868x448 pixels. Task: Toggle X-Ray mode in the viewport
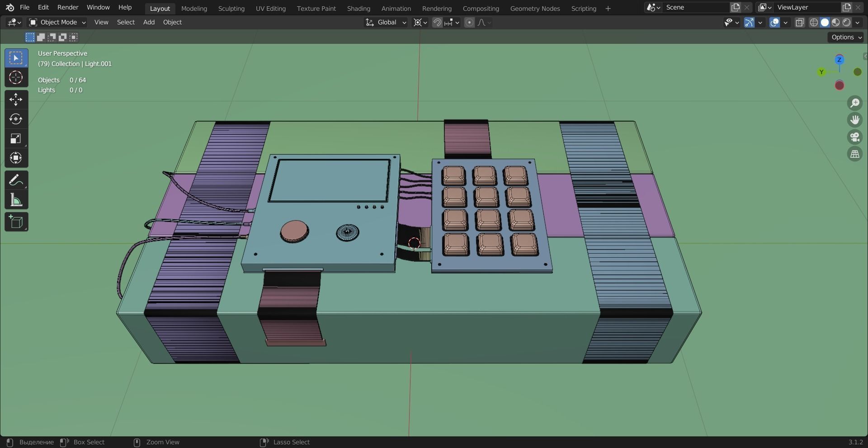coord(800,22)
